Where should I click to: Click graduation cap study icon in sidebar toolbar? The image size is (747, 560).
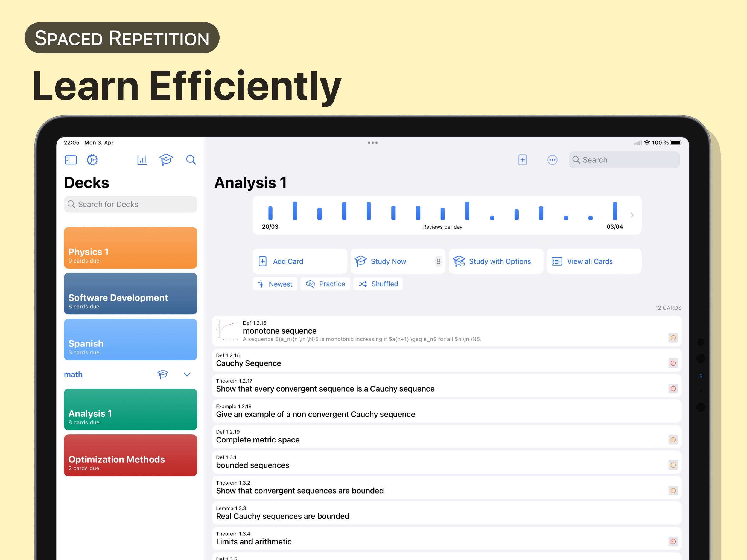[166, 160]
